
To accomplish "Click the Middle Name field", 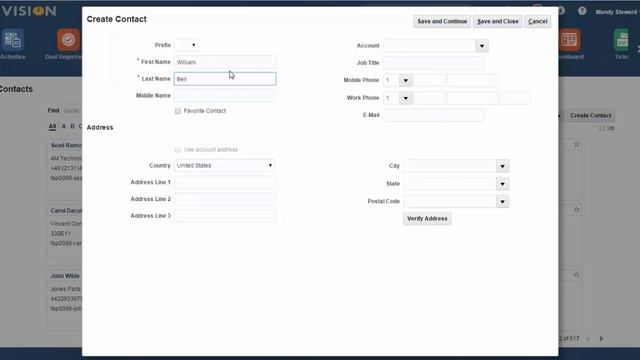I will pos(225,96).
